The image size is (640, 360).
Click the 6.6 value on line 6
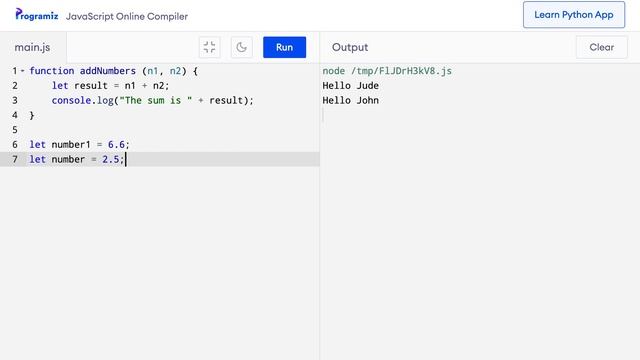(116, 144)
